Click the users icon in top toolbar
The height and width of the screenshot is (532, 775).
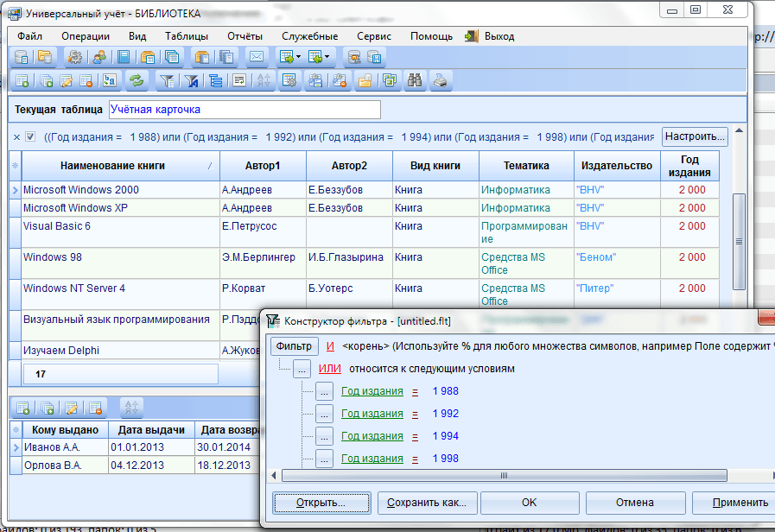(x=99, y=58)
